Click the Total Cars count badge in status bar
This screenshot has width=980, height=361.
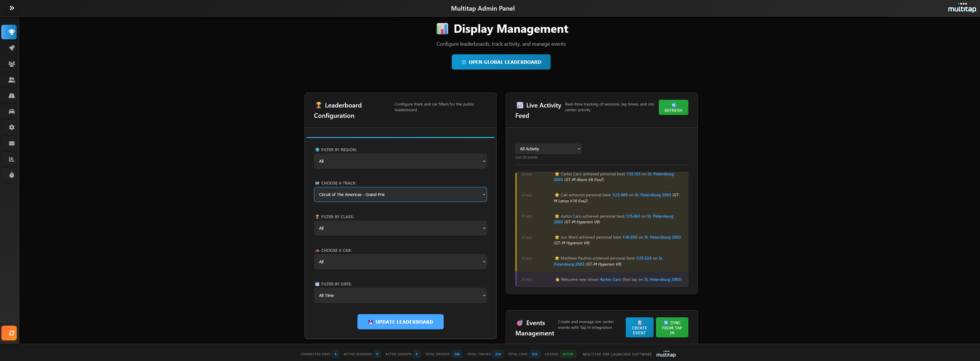[535, 354]
